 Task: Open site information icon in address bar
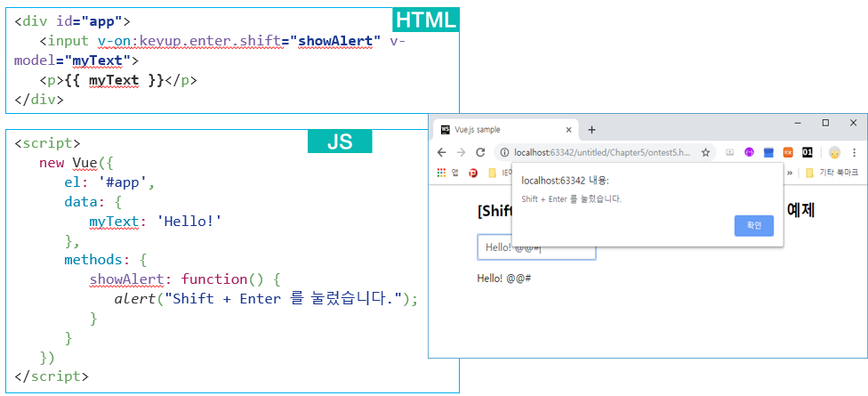point(504,152)
